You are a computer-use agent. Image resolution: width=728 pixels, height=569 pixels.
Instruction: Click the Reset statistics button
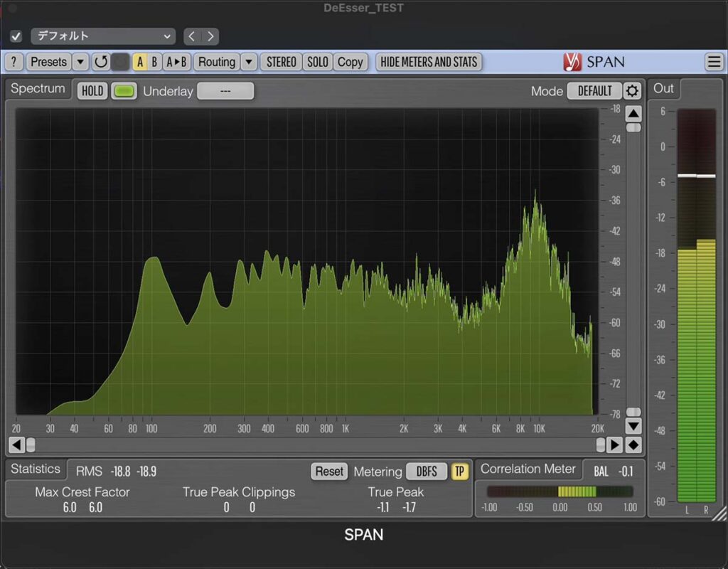point(329,471)
